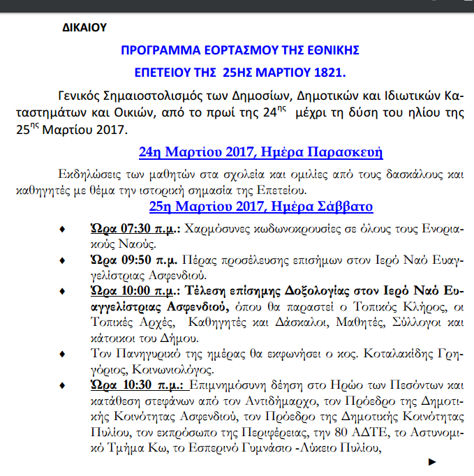This screenshot has width=474, height=476.
Task: Click the underlined Ώρα 09:50 π.μ. label
Action: click(x=134, y=260)
